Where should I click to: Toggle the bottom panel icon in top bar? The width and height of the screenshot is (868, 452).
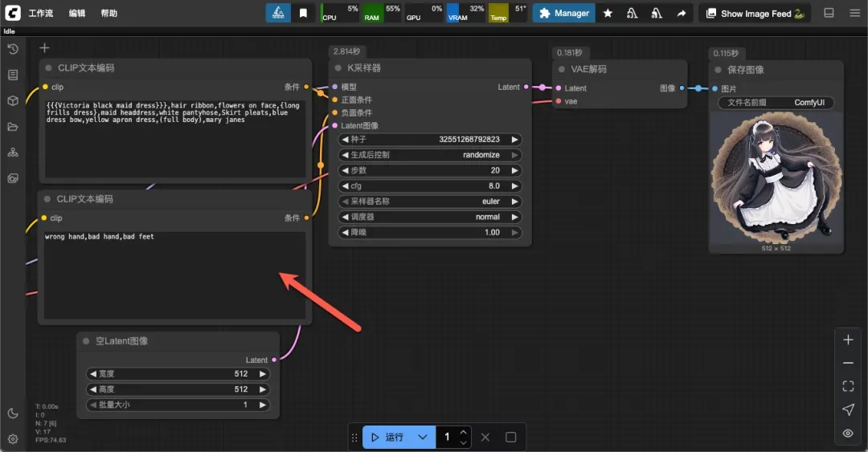[829, 13]
